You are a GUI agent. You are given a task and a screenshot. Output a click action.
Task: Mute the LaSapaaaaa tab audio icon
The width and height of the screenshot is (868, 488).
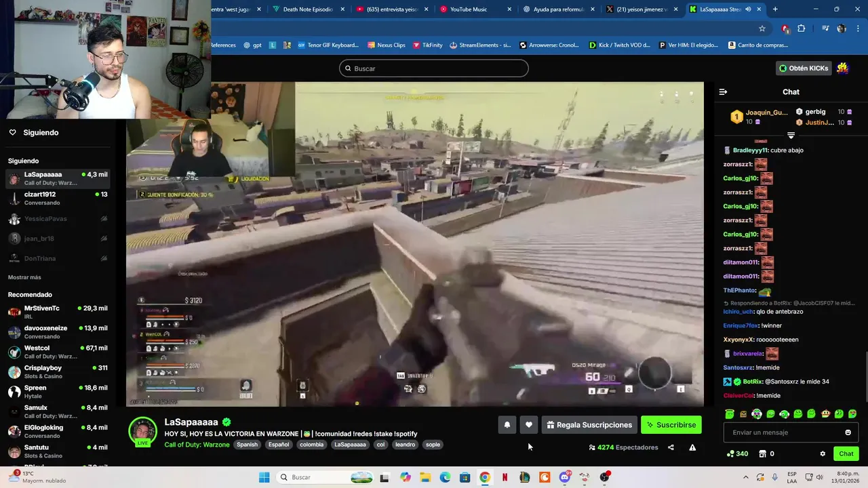[749, 9]
